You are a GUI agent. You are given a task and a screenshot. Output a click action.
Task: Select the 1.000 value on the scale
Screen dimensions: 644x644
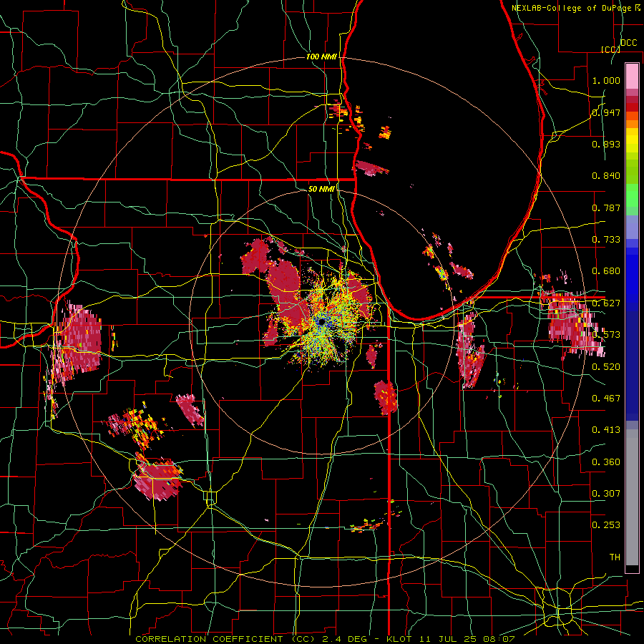pos(606,80)
